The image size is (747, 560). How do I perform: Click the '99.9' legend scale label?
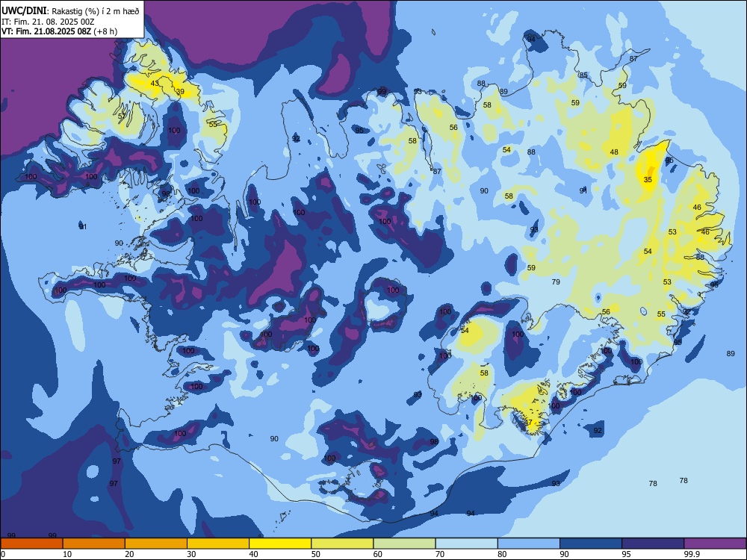point(692,554)
